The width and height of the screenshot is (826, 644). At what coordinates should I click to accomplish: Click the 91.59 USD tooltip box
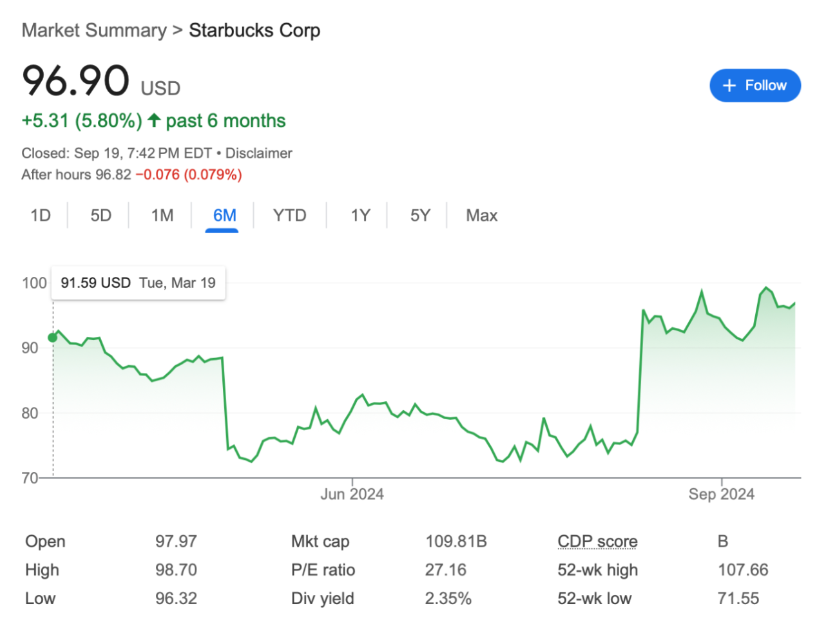pyautogui.click(x=138, y=283)
